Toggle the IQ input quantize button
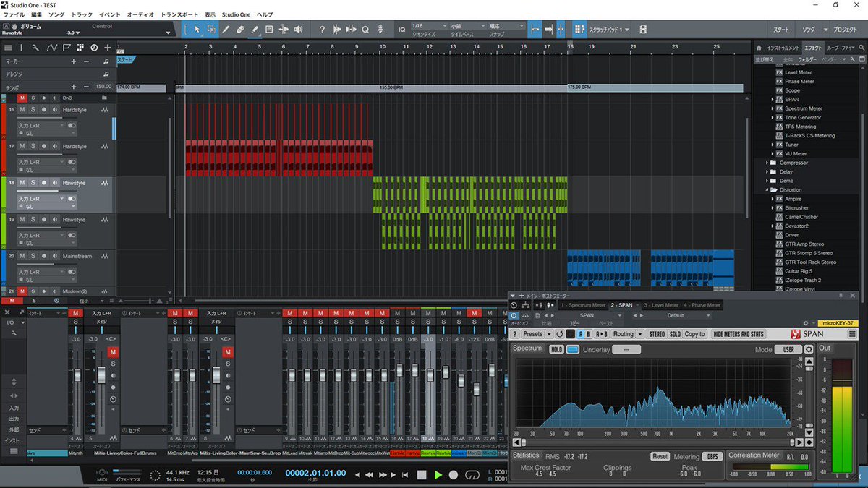This screenshot has height=488, width=868. 401,30
